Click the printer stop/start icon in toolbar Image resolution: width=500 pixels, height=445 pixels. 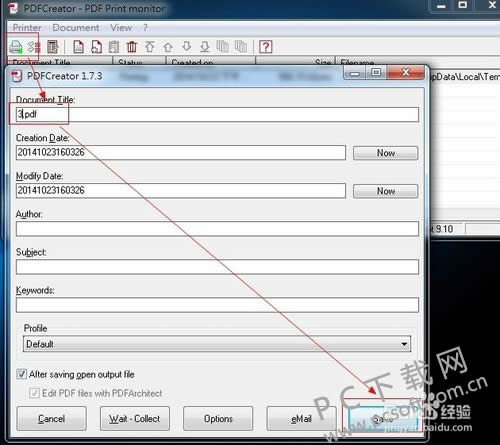16,47
